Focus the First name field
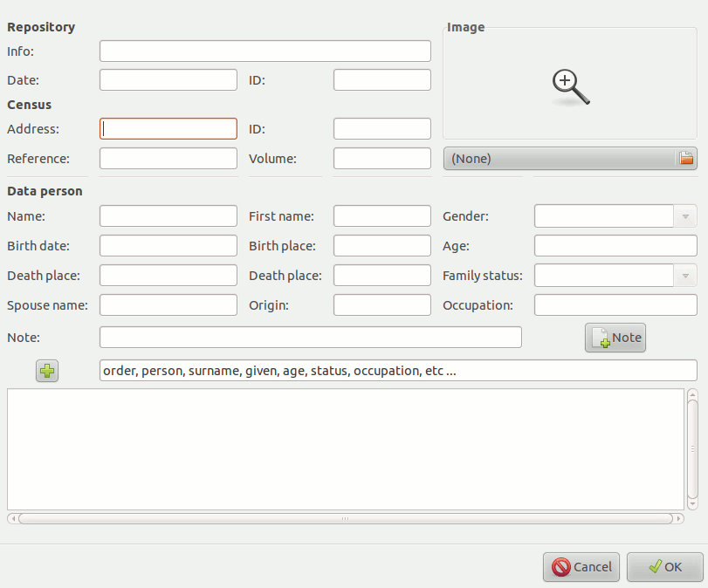Image resolution: width=708 pixels, height=588 pixels. point(382,216)
